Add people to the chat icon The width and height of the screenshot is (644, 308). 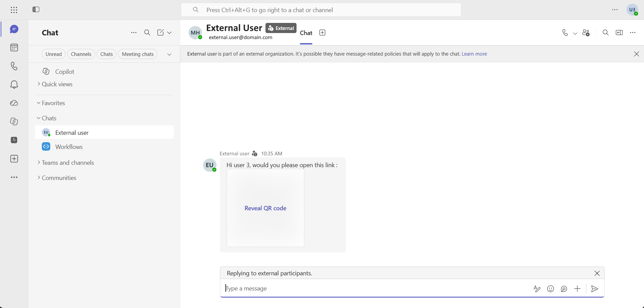586,33
